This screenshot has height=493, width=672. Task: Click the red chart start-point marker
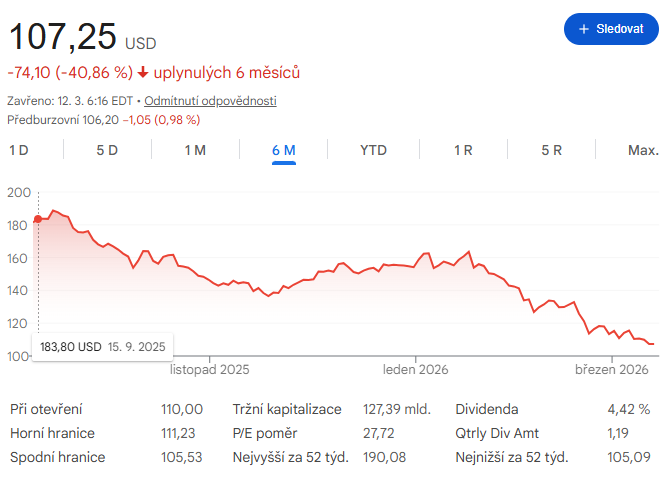38,219
